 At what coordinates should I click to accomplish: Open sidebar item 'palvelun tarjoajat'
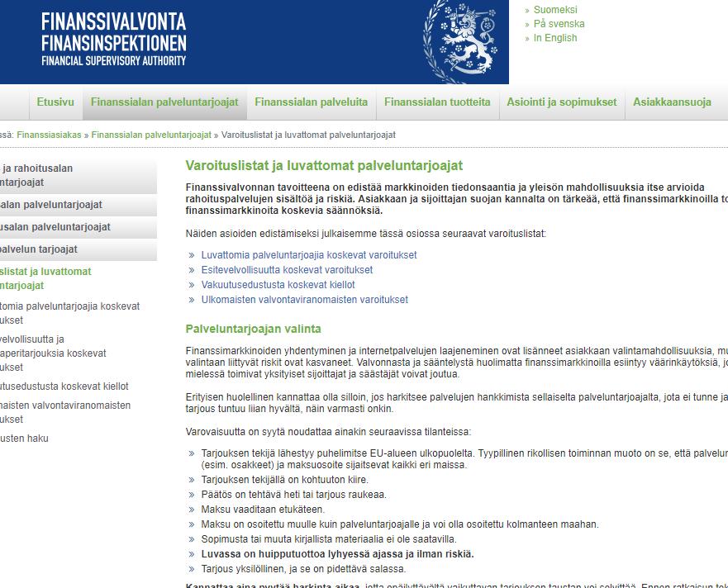coord(78,249)
